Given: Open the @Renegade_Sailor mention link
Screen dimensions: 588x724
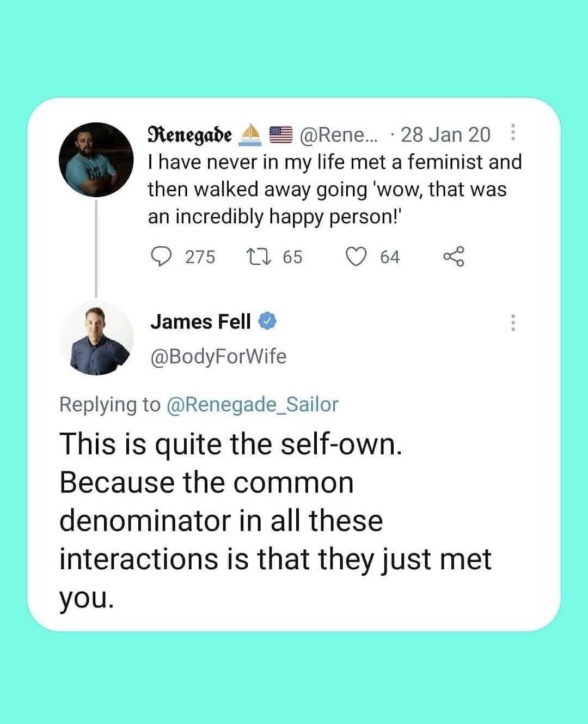Looking at the screenshot, I should (252, 404).
